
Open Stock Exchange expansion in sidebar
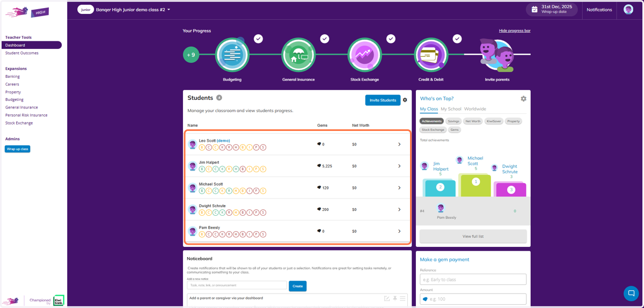tap(19, 123)
